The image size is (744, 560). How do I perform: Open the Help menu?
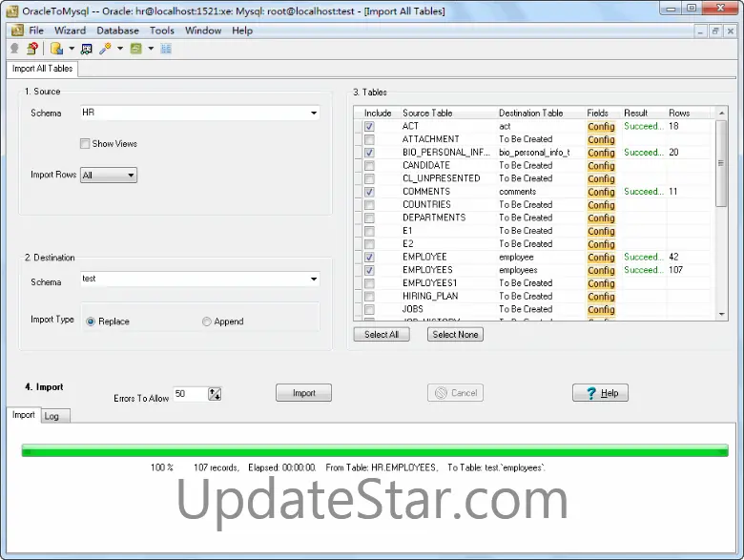click(x=242, y=31)
